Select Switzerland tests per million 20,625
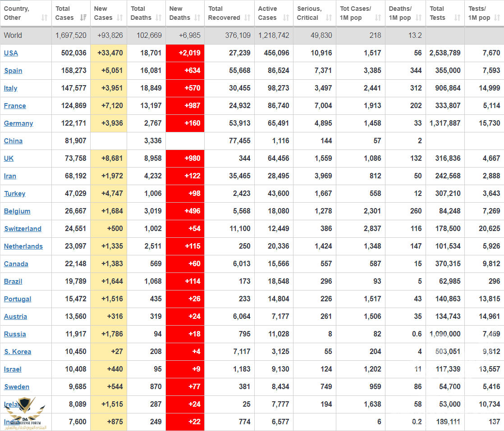 click(485, 229)
